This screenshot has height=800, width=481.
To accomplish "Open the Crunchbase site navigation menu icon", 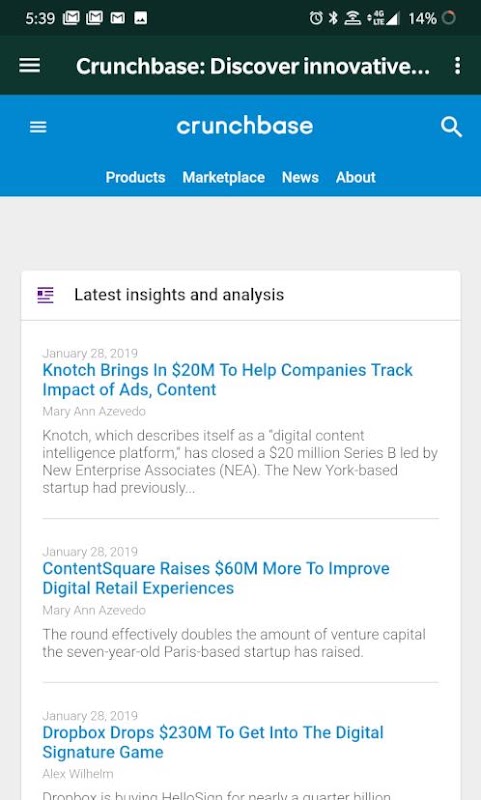I will [38, 127].
